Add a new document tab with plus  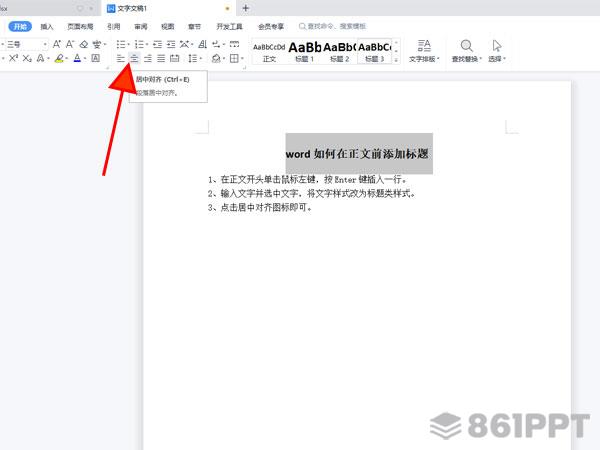pyautogui.click(x=246, y=8)
